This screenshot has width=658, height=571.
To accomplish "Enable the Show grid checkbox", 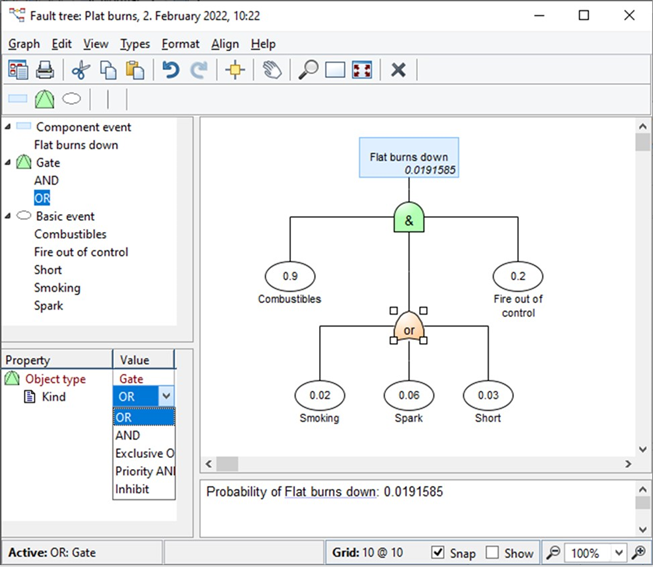I will [x=492, y=553].
